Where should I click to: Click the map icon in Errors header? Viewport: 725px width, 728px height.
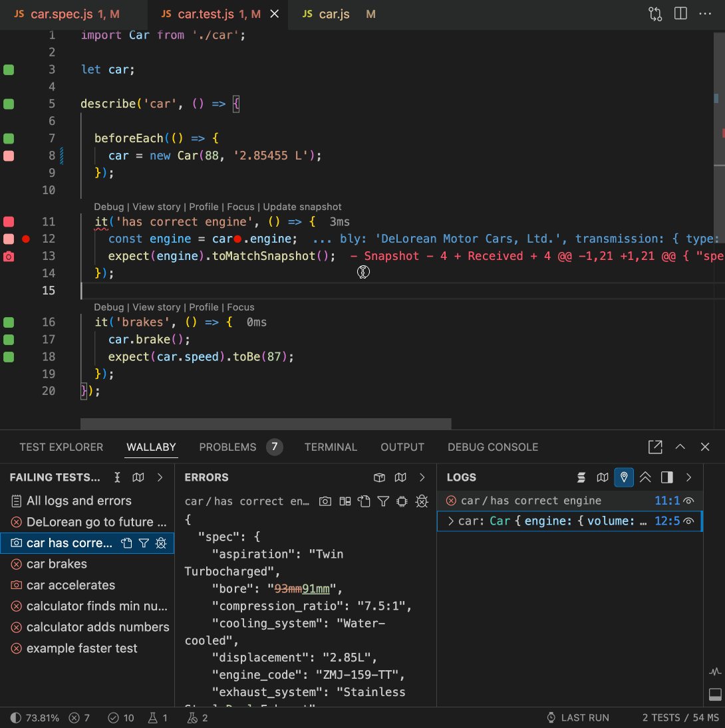400,477
